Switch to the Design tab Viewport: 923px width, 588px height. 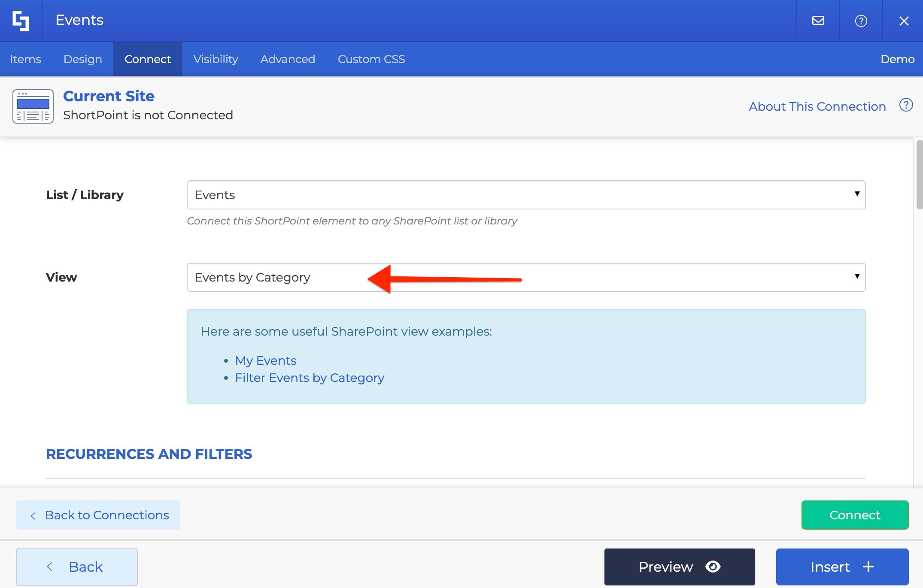point(82,59)
